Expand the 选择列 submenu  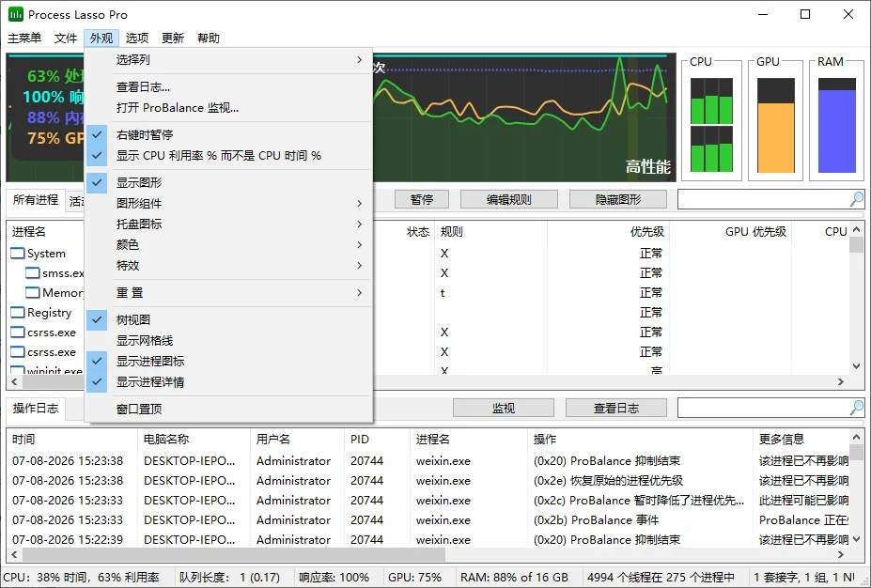228,60
